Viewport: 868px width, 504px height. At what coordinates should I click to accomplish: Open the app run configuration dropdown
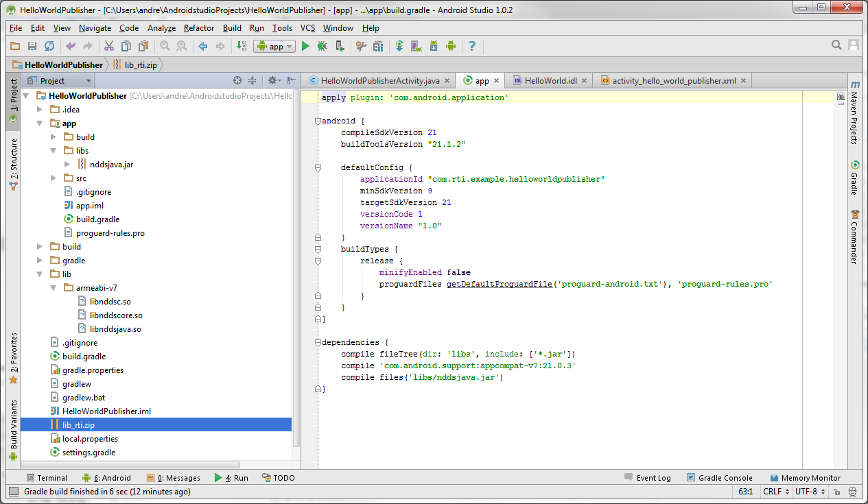pos(274,46)
